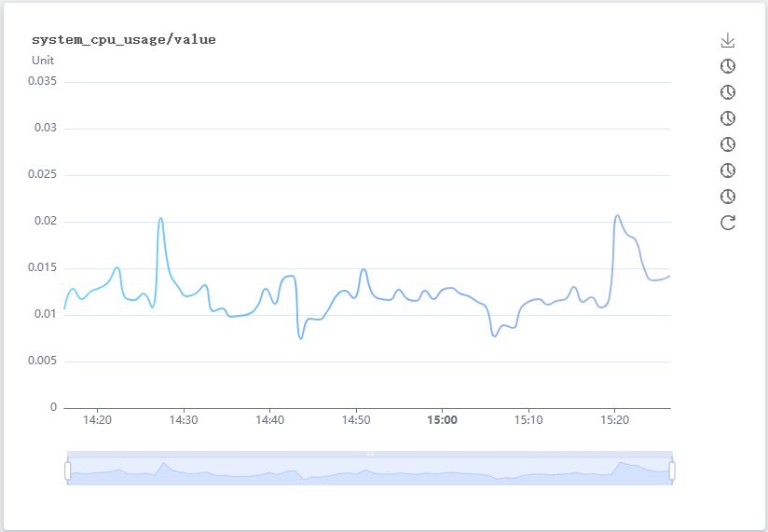Click the refresh chart icon
The height and width of the screenshot is (532, 768).
coord(729,223)
